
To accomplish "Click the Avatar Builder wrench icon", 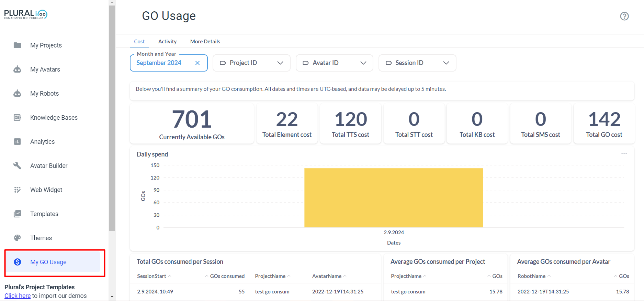I will coord(18,165).
